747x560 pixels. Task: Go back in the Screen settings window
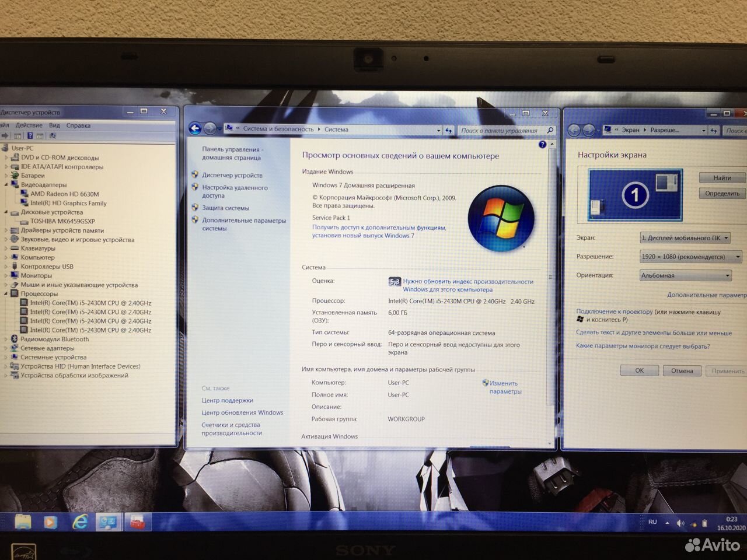click(x=574, y=129)
